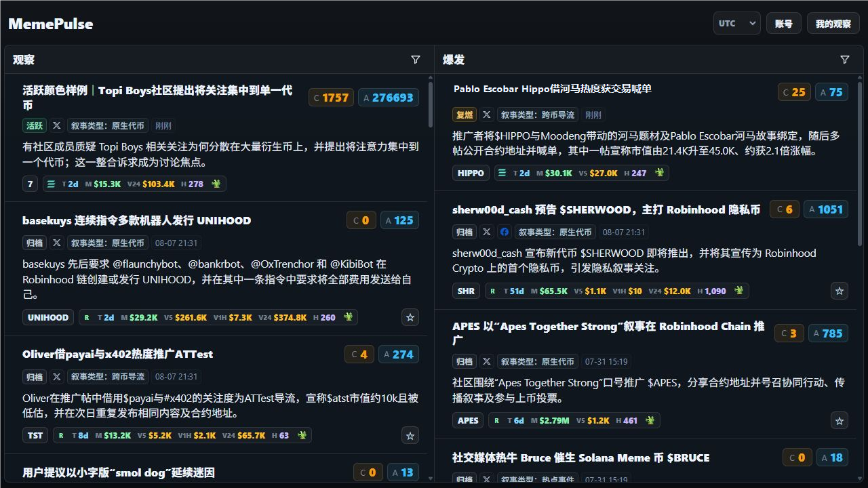The height and width of the screenshot is (488, 868).
Task: Open the Topi Boys community card title
Action: (x=157, y=98)
